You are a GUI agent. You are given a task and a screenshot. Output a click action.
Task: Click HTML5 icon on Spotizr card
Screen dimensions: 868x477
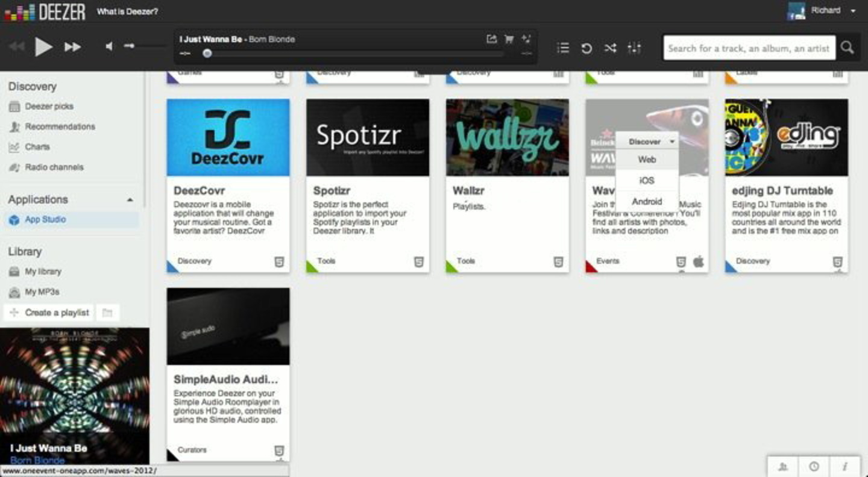point(419,262)
